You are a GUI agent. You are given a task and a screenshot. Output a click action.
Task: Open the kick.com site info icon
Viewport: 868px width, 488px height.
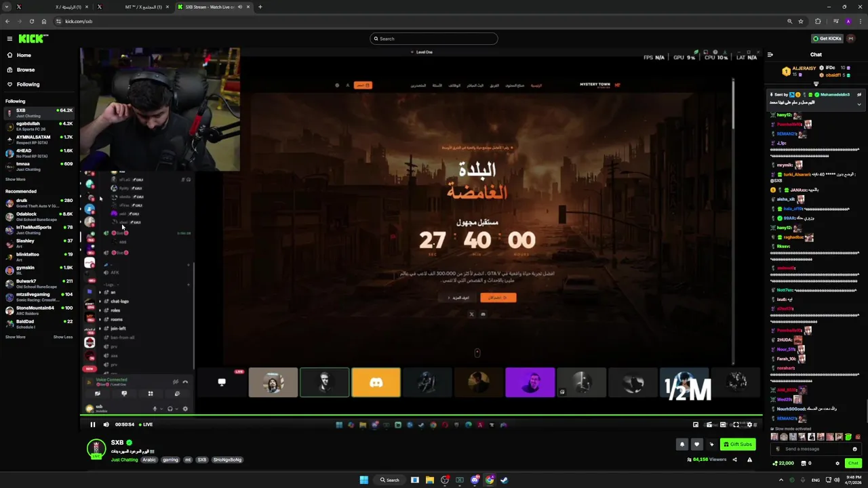pyautogui.click(x=59, y=21)
